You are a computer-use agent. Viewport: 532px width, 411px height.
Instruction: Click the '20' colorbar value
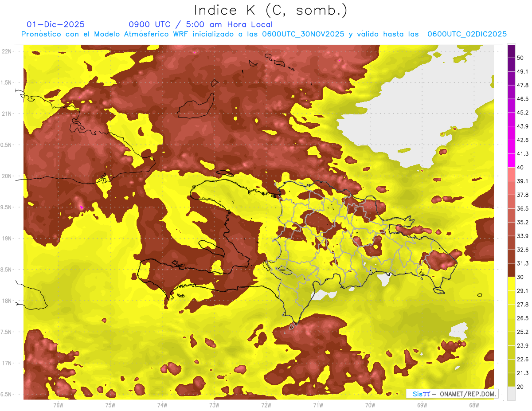[x=520, y=387]
